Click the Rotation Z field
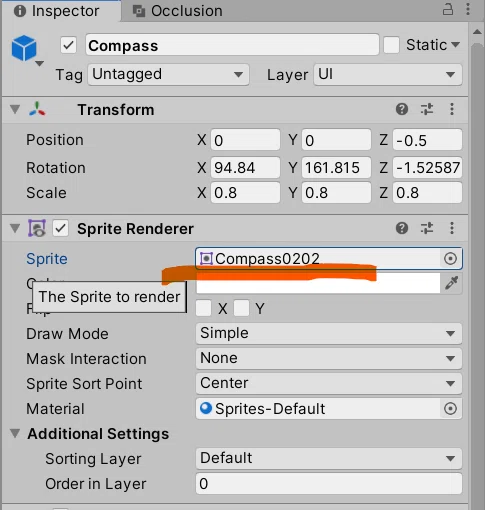Image resolution: width=485 pixels, height=510 pixels. pyautogui.click(x=427, y=167)
